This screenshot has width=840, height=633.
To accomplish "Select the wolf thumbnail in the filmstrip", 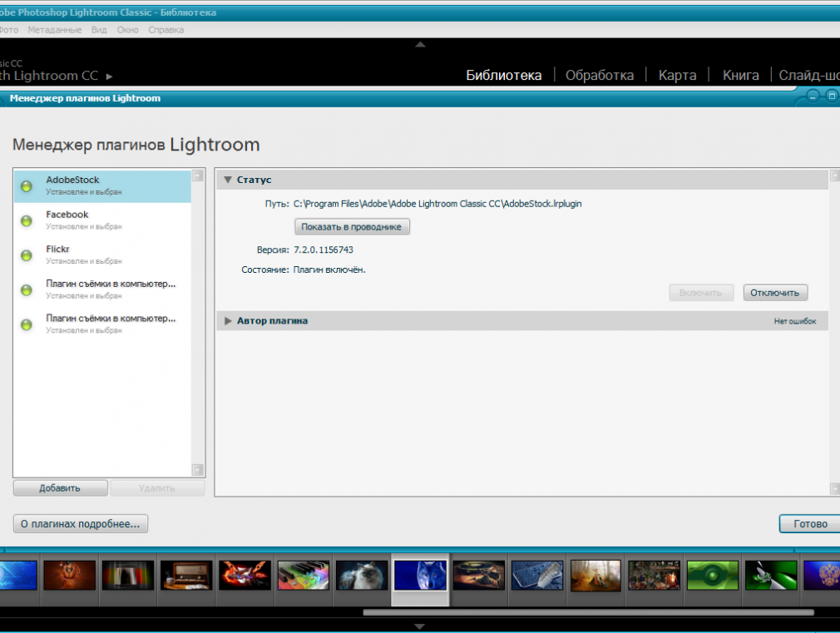I will pos(421,576).
